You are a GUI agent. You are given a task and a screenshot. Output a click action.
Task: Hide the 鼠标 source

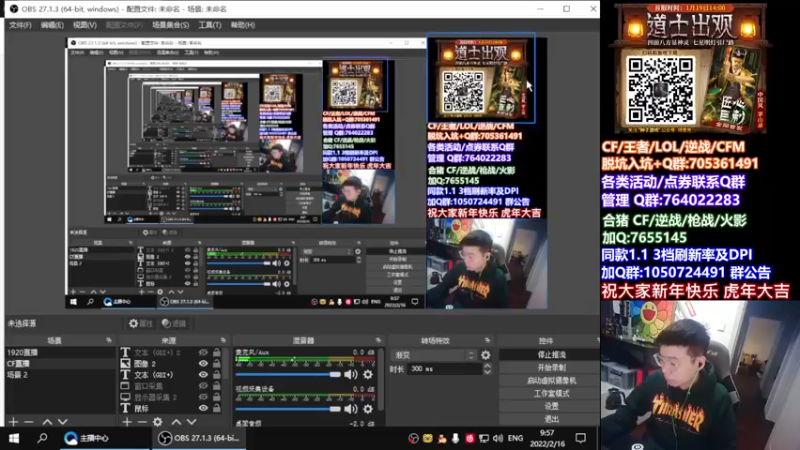coord(203,408)
